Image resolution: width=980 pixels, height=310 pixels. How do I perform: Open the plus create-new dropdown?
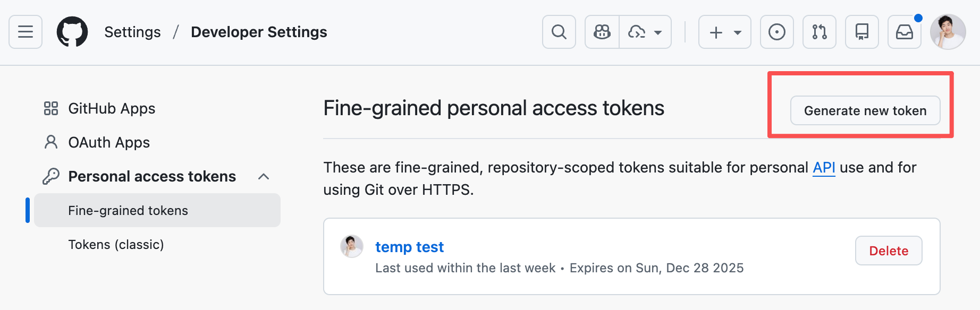pyautogui.click(x=724, y=32)
